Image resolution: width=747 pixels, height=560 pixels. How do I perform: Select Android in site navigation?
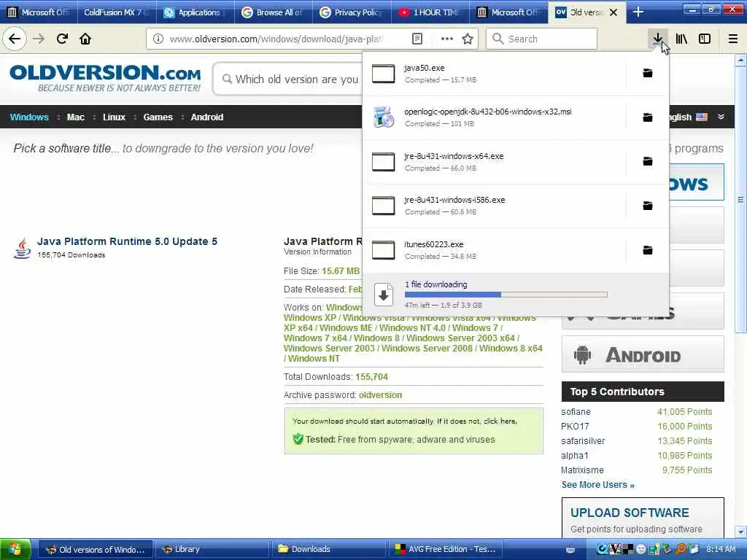coord(206,117)
